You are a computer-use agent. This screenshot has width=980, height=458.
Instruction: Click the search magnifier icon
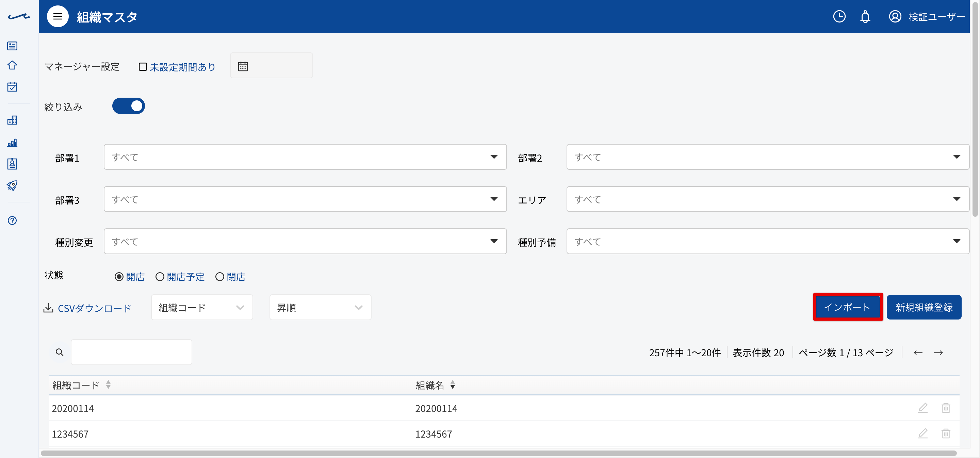point(59,352)
